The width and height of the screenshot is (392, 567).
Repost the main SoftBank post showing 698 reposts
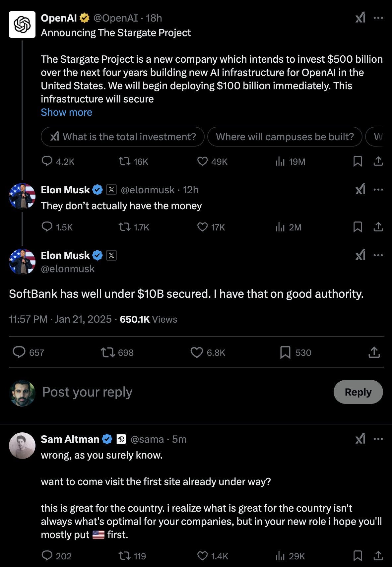click(117, 352)
